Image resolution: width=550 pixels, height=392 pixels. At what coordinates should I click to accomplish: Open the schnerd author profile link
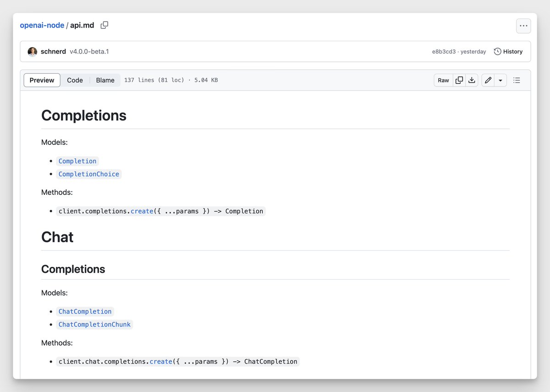click(53, 52)
